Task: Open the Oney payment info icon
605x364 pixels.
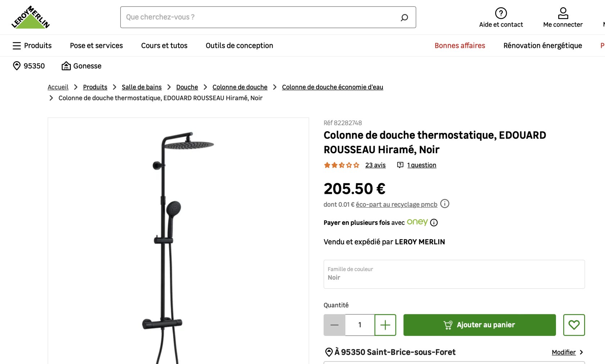Action: point(434,223)
